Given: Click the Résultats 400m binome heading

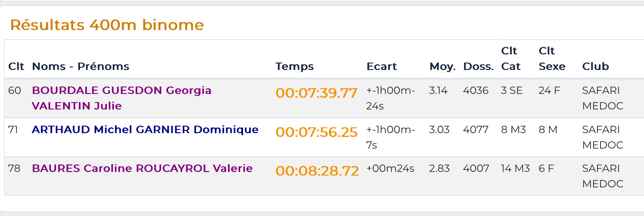Looking at the screenshot, I should [x=107, y=25].
